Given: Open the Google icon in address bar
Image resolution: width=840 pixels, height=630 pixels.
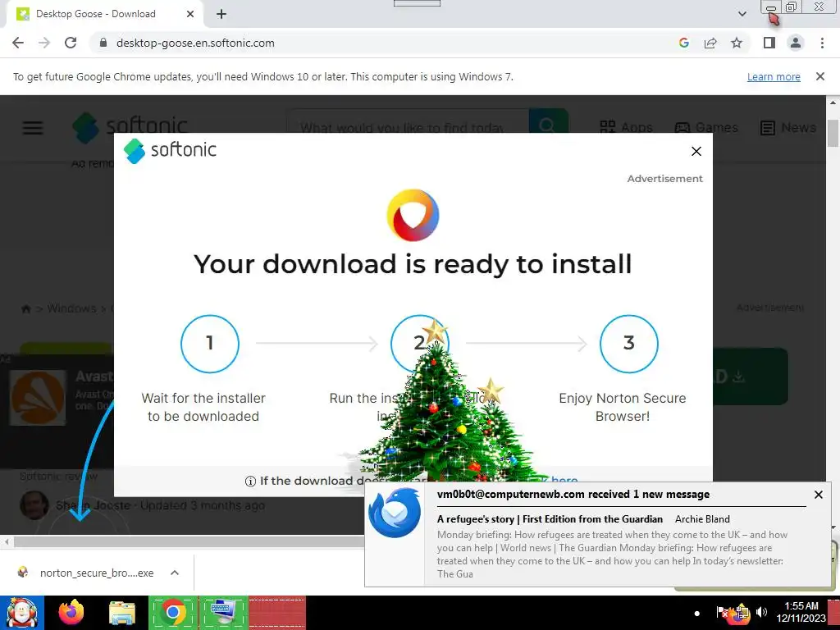Looking at the screenshot, I should [683, 43].
